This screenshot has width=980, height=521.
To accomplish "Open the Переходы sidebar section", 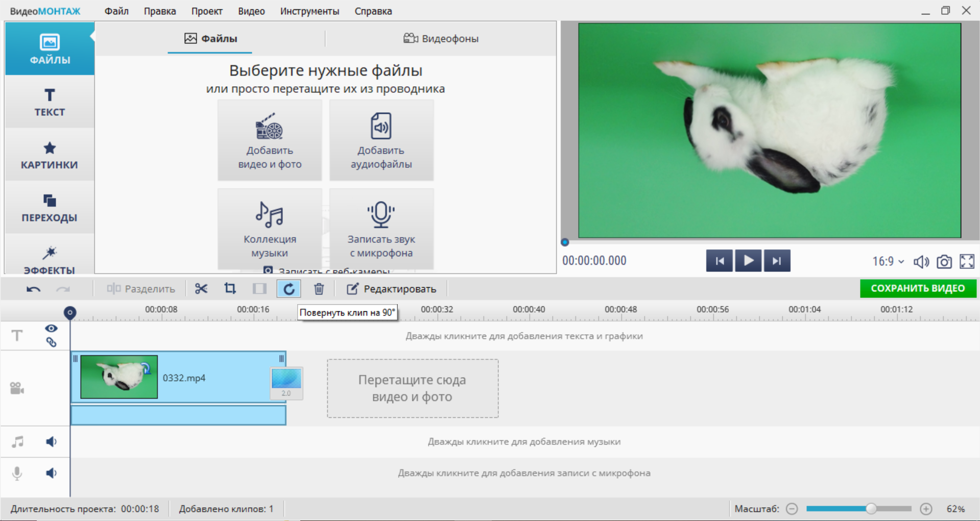I will pyautogui.click(x=50, y=208).
